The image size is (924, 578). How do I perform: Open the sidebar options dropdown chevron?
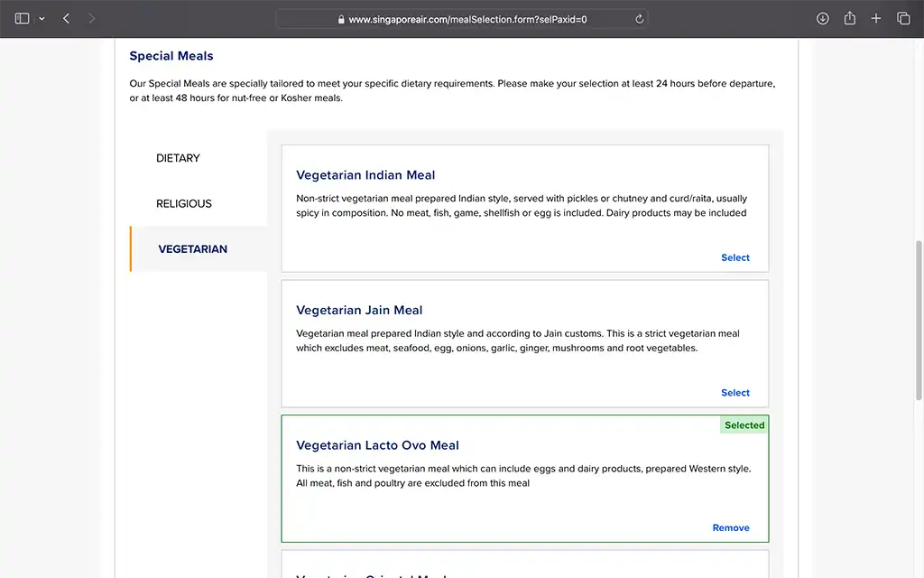point(42,19)
